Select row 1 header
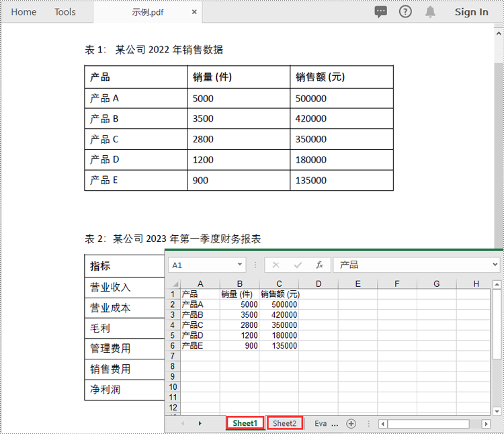Screen dimensions: 504x434 tap(173, 294)
